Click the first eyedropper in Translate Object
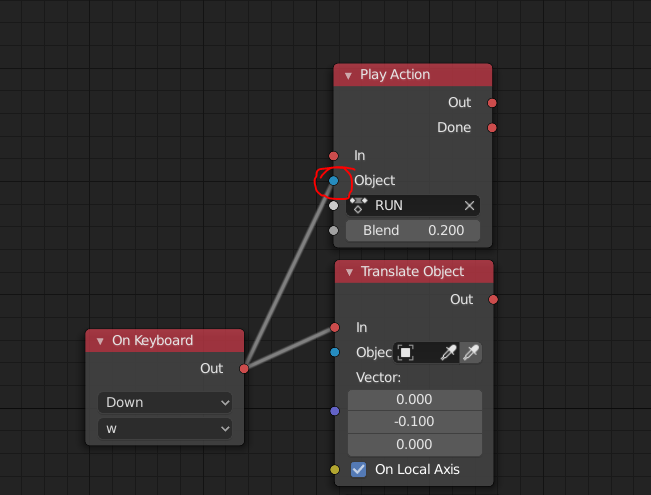 click(x=448, y=353)
